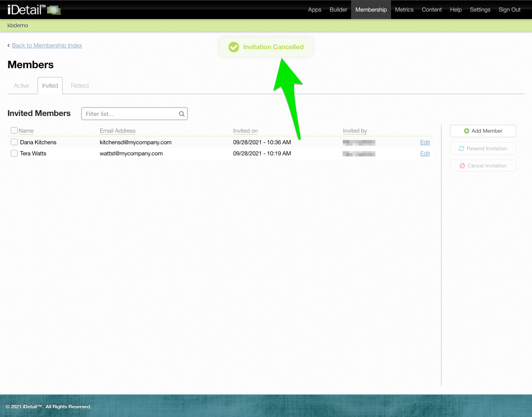The width and height of the screenshot is (532, 417).
Task: Open the Apps menu
Action: tap(314, 9)
